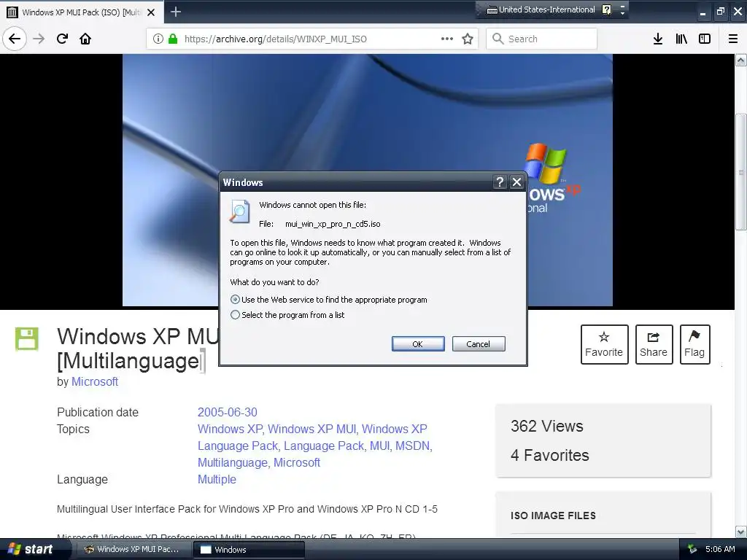Screen dimensions: 747x560
Task: Click the language bar help icon
Action: (x=606, y=9)
